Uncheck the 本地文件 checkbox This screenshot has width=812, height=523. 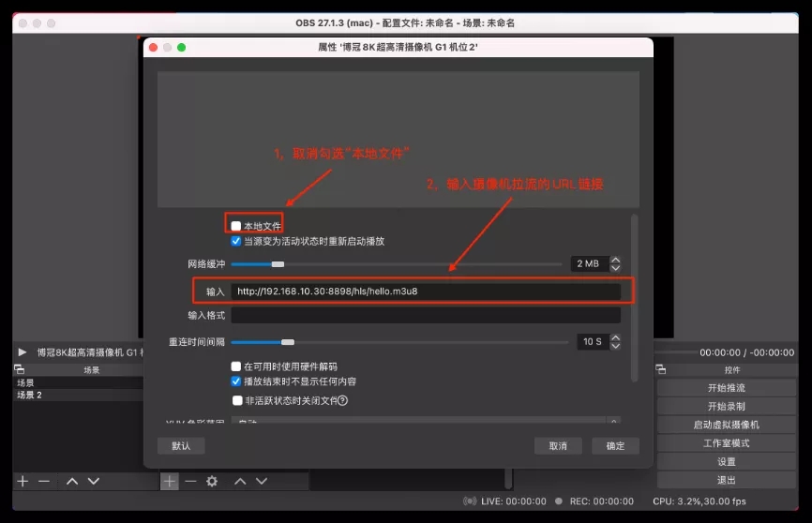236,226
